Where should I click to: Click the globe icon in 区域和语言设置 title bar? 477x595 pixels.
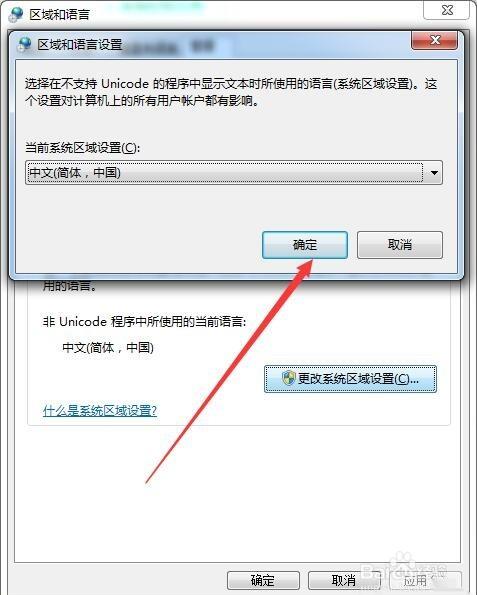[x=25, y=45]
